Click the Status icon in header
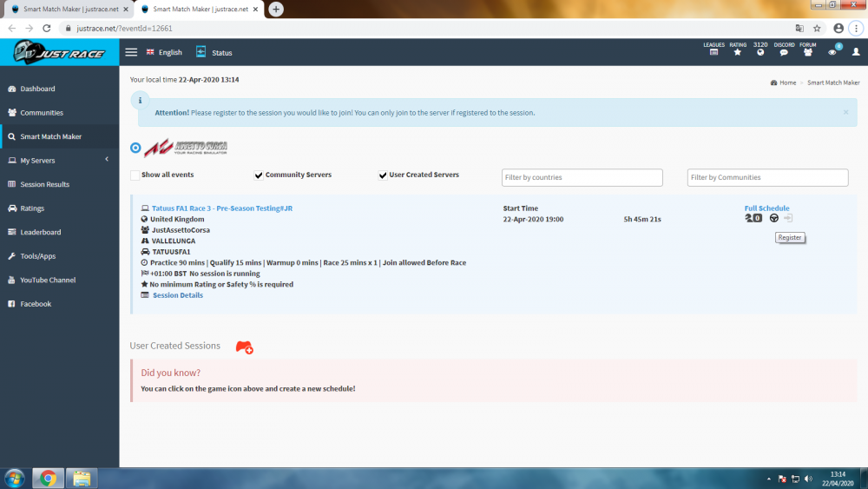868x489 pixels. click(201, 51)
